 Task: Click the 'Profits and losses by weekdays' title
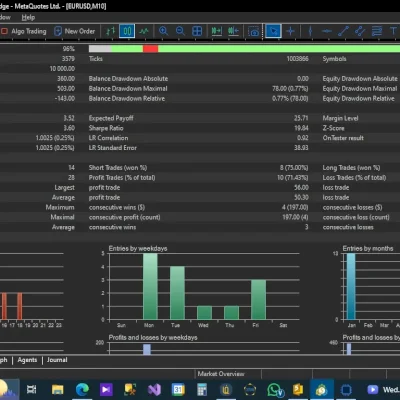click(x=153, y=338)
